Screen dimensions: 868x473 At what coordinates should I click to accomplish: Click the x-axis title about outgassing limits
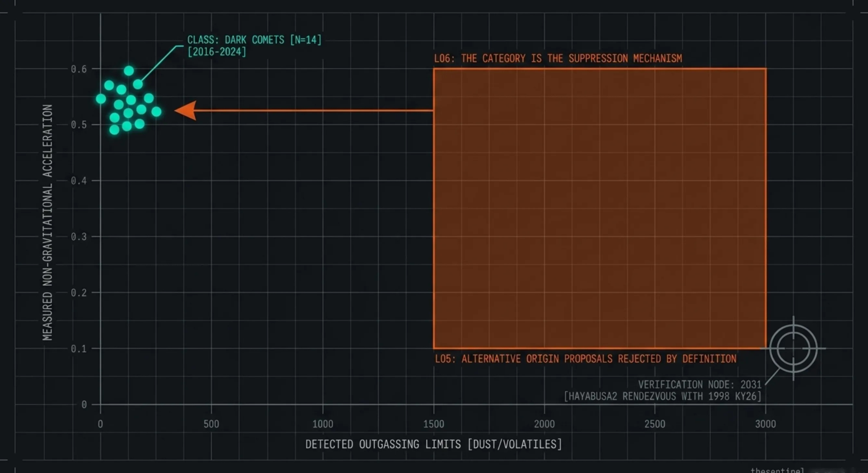[x=433, y=444]
